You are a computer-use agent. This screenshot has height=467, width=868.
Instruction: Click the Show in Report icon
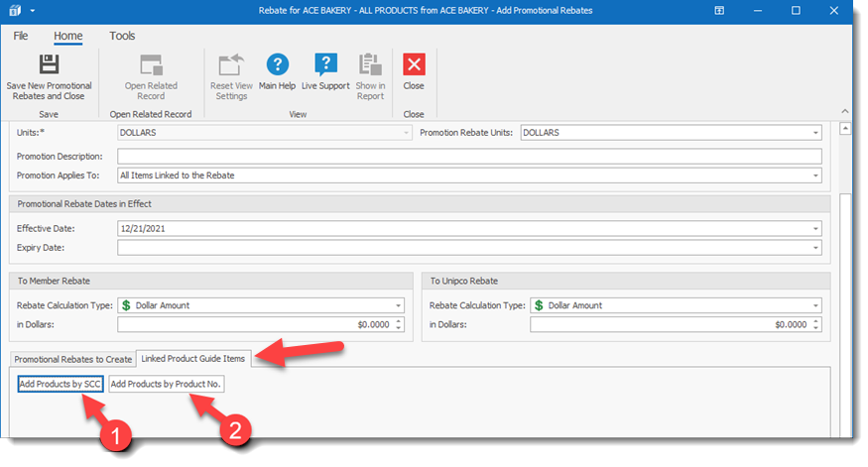tap(370, 65)
